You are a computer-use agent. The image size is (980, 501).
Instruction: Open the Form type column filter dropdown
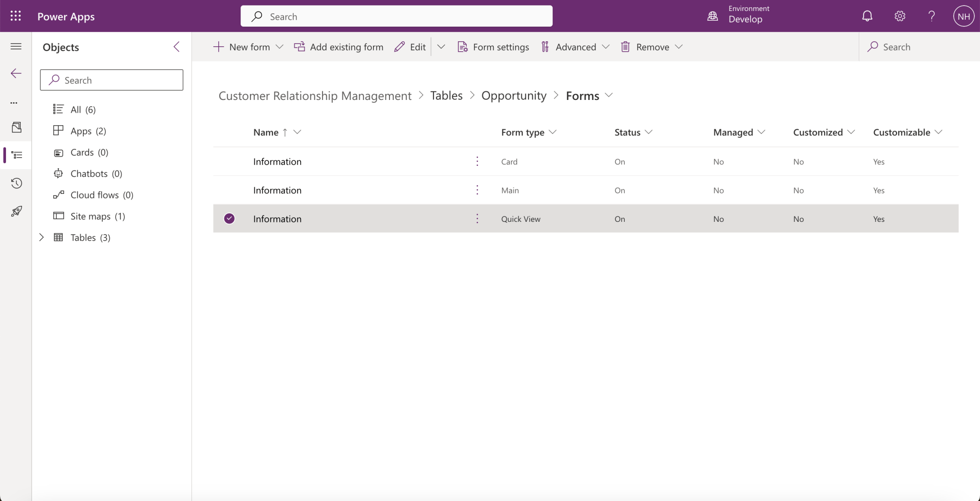(552, 132)
